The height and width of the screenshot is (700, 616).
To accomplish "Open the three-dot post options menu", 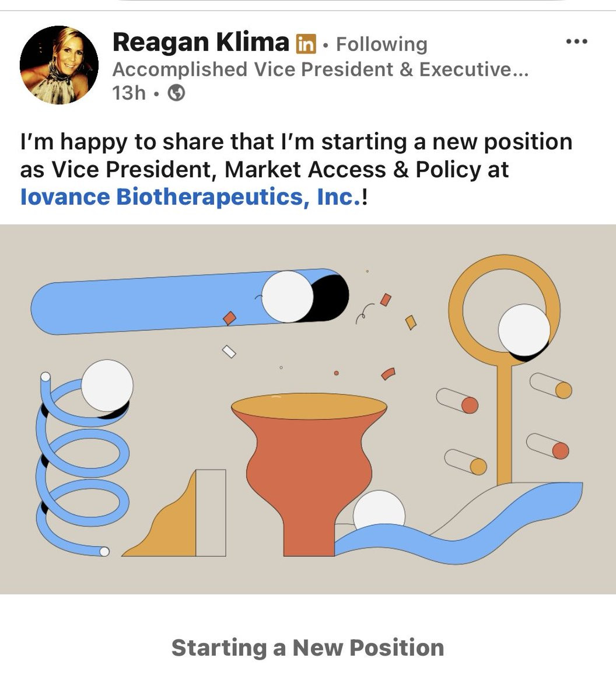I will pyautogui.click(x=576, y=42).
